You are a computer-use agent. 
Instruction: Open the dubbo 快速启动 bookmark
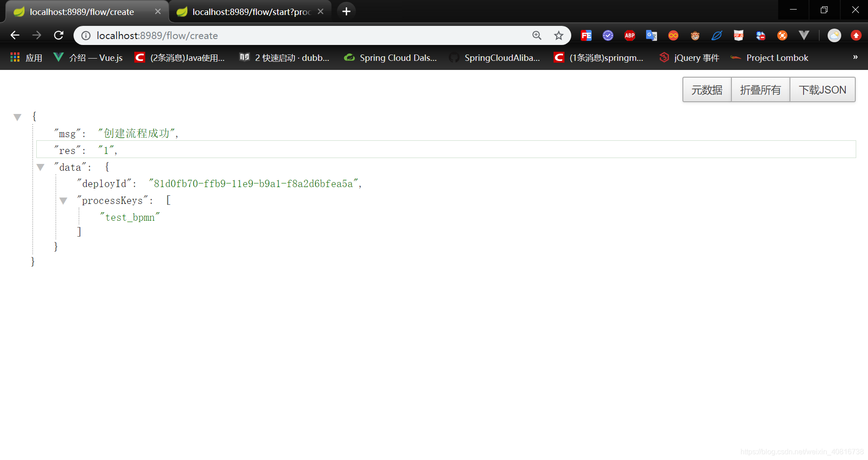[x=284, y=58]
